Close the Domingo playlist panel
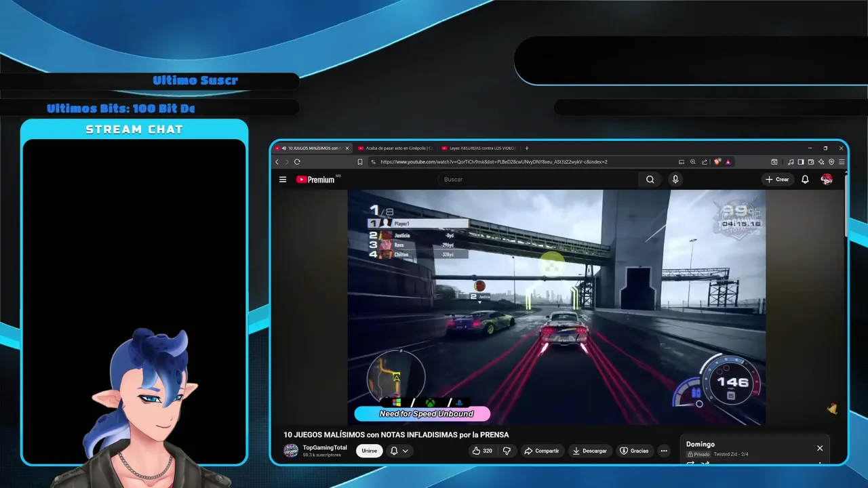868x488 pixels. click(819, 448)
